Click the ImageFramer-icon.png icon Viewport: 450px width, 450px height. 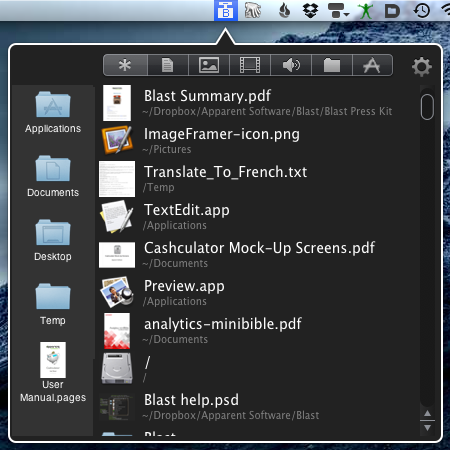117,140
